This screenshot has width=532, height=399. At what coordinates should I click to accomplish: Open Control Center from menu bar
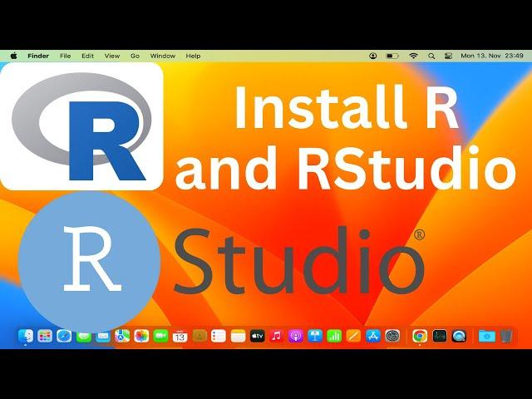[448, 56]
